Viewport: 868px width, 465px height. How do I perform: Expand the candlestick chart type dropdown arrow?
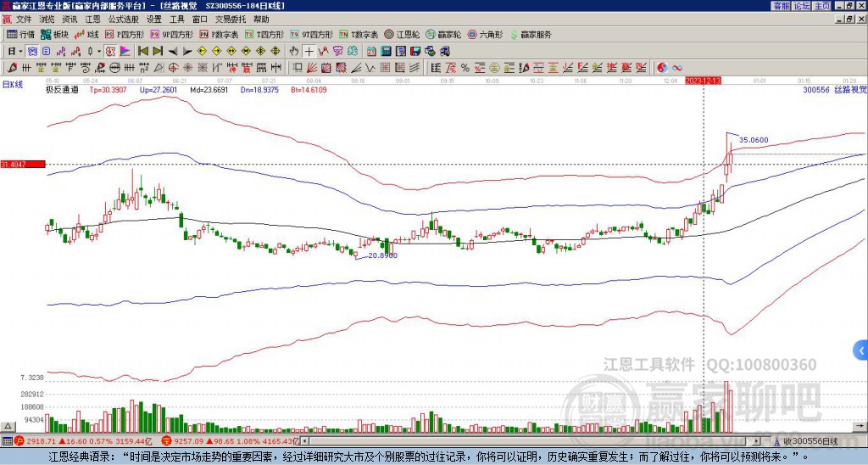click(98, 51)
